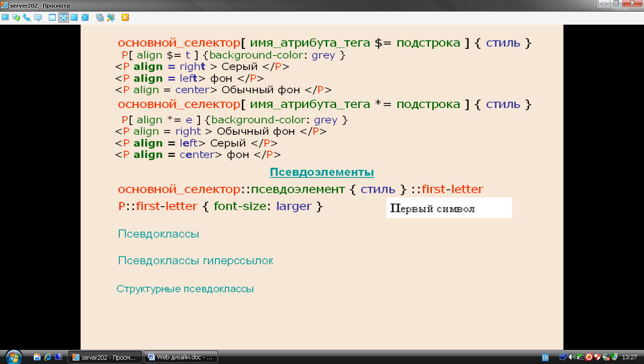Click the third quick launch icon on taskbar
The width and height of the screenshot is (644, 364).
[59, 357]
